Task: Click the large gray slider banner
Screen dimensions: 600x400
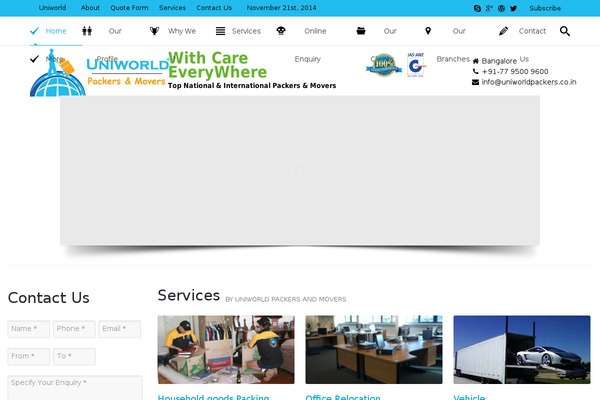Action: pos(300,170)
